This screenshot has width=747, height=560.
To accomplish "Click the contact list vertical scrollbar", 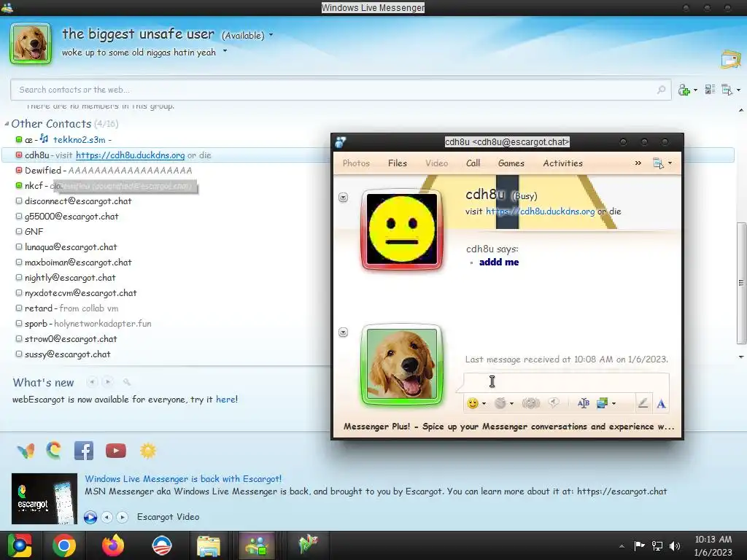I will coord(741,283).
